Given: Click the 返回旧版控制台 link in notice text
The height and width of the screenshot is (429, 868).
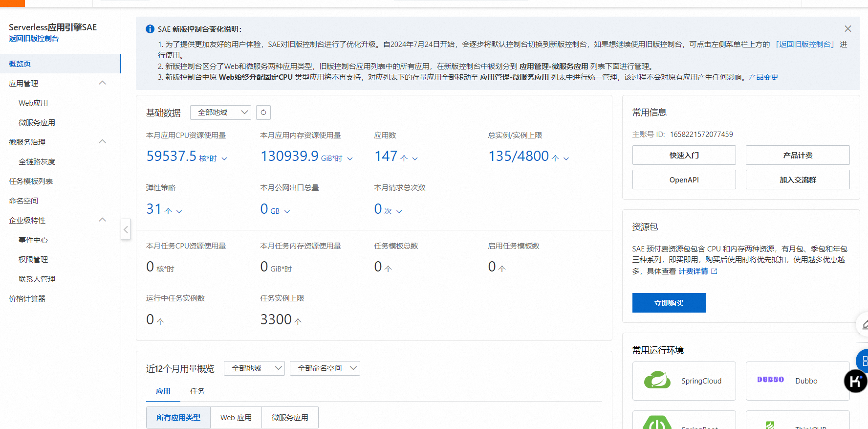Looking at the screenshot, I should (x=805, y=45).
